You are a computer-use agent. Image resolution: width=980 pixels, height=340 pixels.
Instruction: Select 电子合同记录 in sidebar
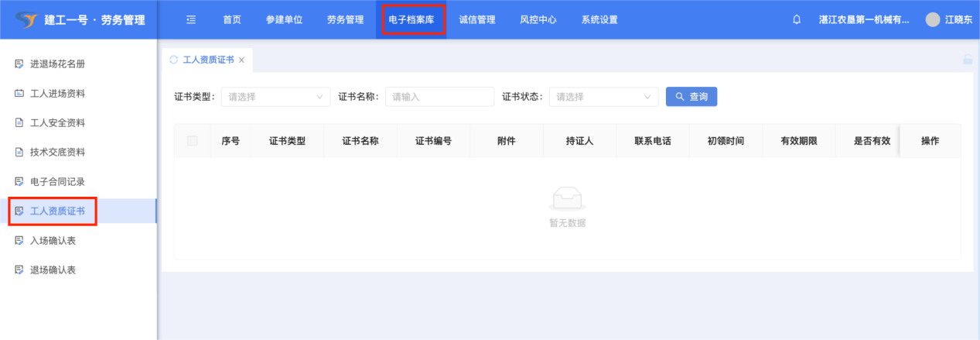point(57,182)
